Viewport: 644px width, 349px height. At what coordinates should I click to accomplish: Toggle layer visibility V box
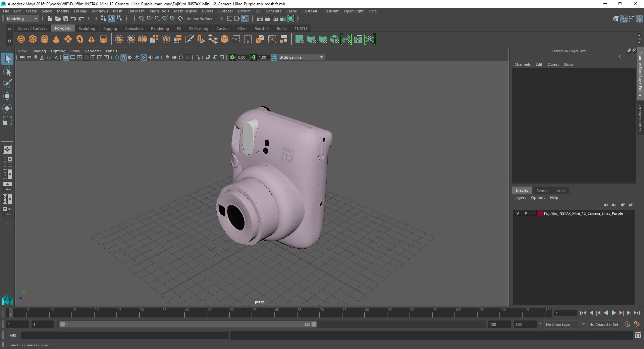click(x=518, y=213)
